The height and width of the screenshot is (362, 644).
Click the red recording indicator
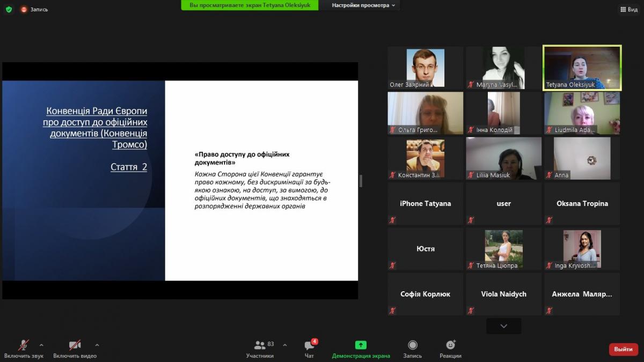pyautogui.click(x=24, y=9)
